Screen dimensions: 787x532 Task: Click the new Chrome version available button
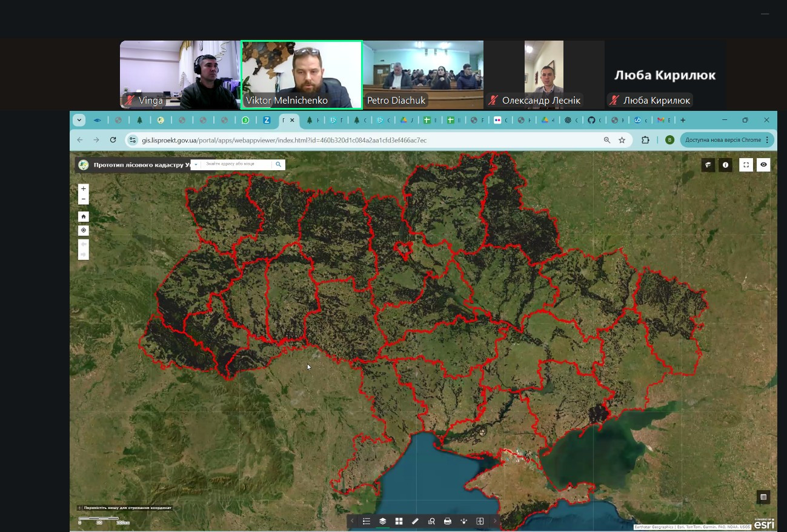click(723, 140)
